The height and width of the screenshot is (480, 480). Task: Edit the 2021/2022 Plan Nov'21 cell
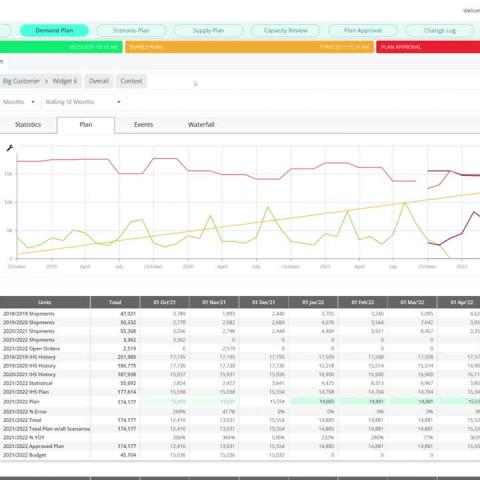click(x=214, y=402)
